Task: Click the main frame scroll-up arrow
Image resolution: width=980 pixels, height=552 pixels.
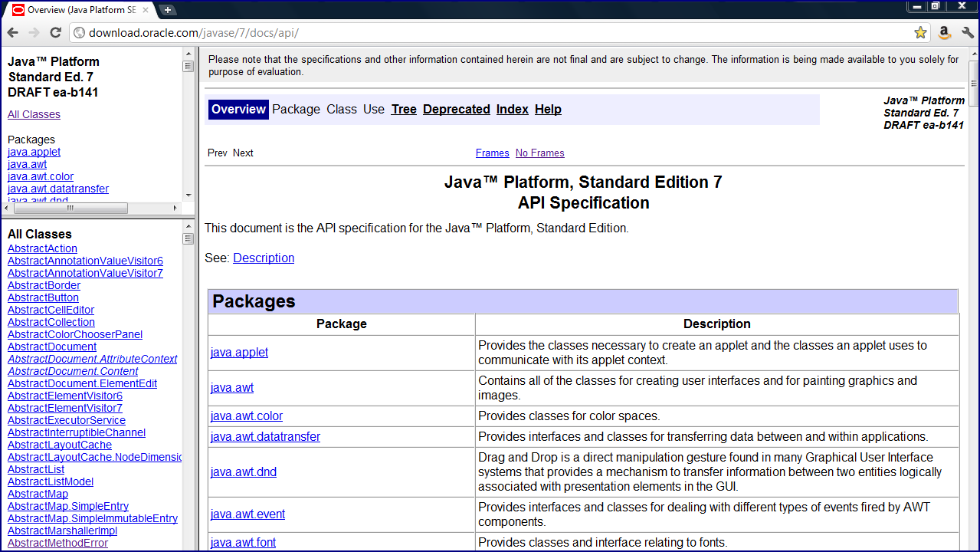Action: coord(974,54)
